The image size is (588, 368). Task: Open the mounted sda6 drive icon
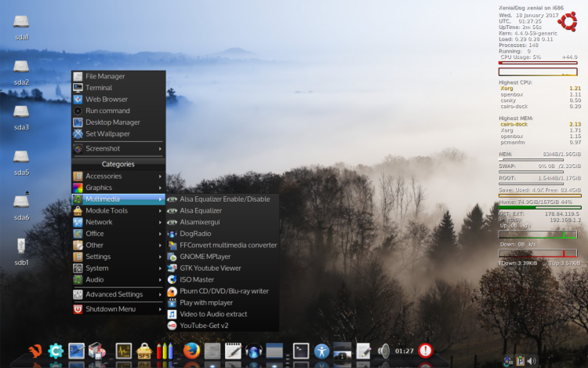[21, 202]
